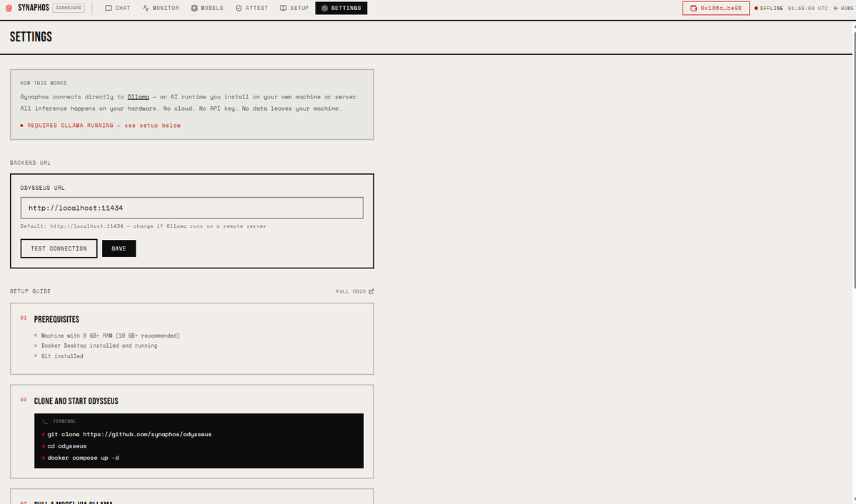Viewport: 856px width, 504px height.
Task: Switch to the Models tab
Action: (207, 8)
